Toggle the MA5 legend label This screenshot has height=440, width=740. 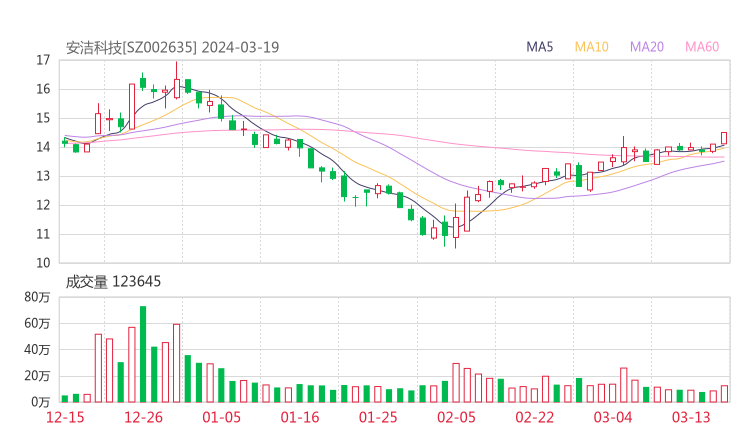[x=539, y=47]
